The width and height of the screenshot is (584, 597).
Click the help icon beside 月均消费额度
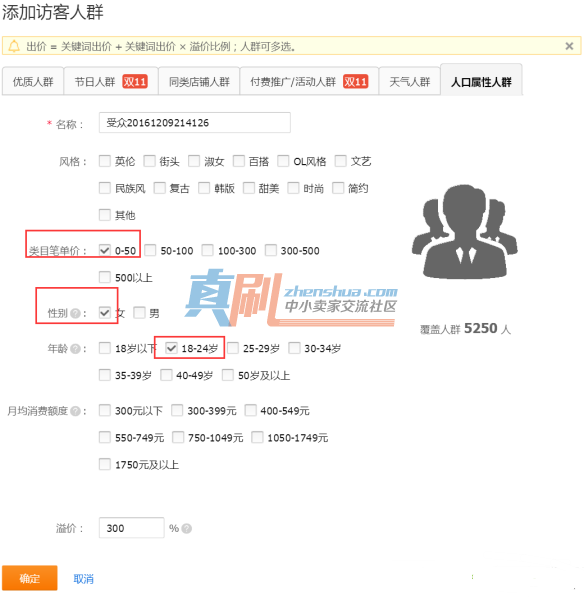click(x=75, y=411)
